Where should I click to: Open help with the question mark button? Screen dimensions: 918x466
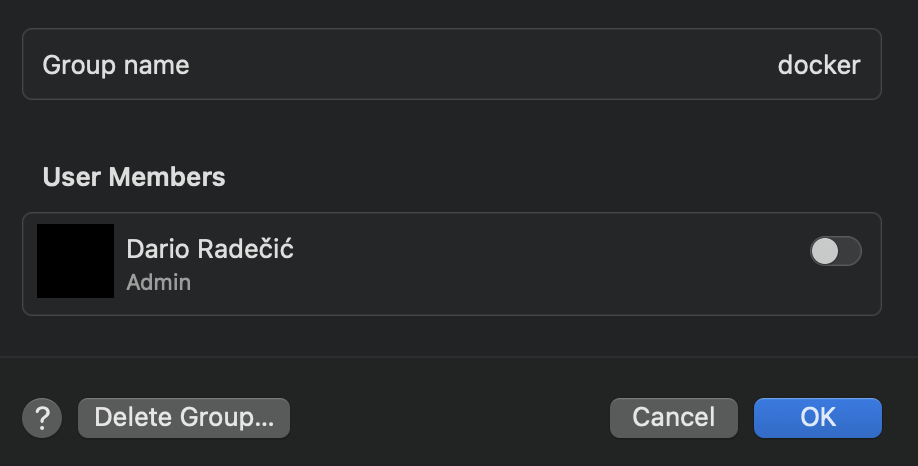42,418
